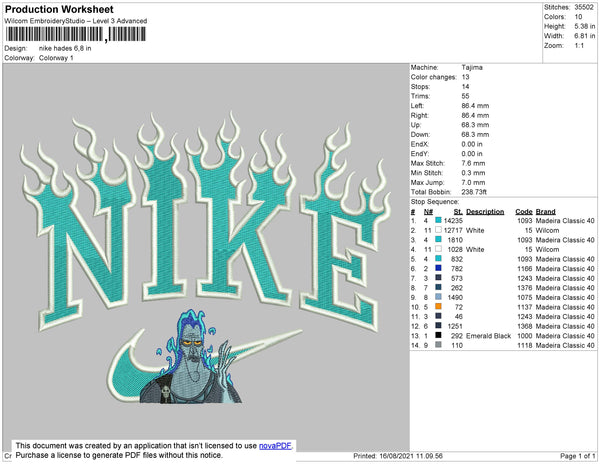Select the dark navy swatch with 573 stitches
600x464 pixels.
[x=438, y=278]
